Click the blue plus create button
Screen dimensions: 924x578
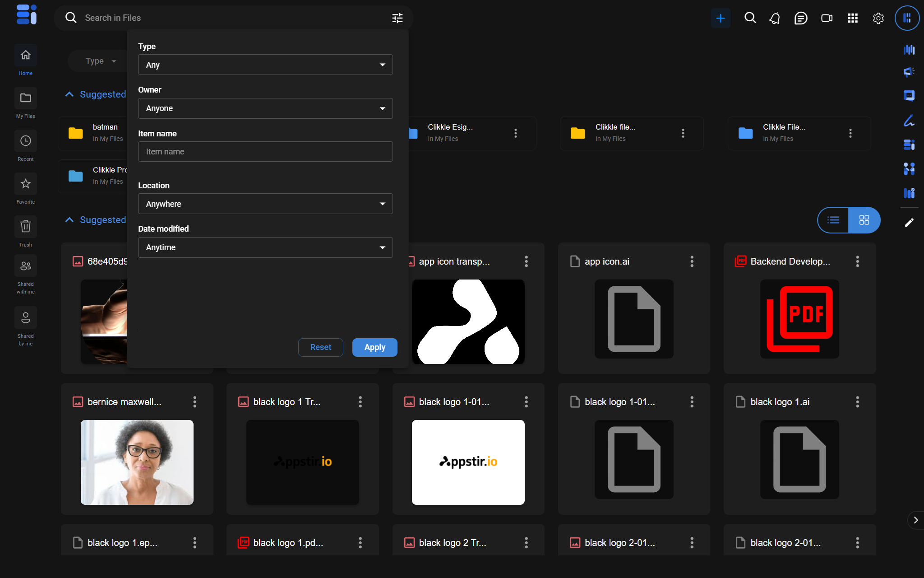point(721,18)
